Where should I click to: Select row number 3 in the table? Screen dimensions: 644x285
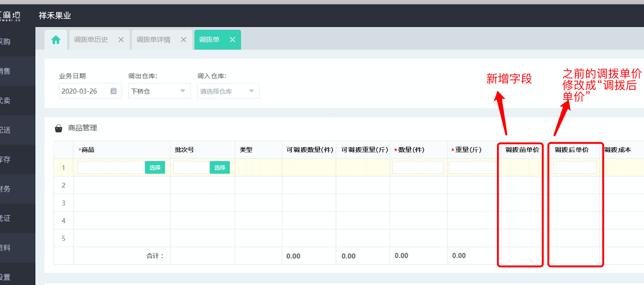click(x=63, y=203)
